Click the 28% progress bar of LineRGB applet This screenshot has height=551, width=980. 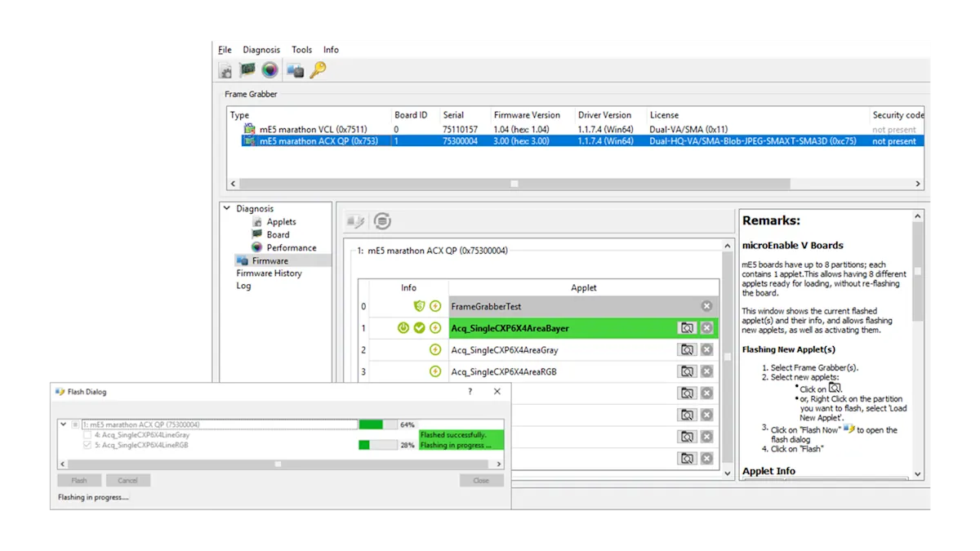point(377,446)
